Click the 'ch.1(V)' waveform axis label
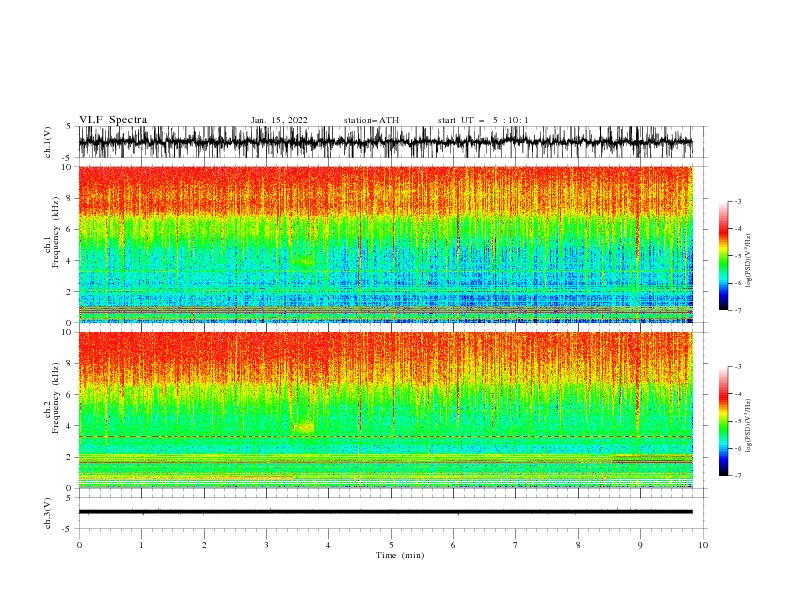This screenshot has height=612, width=792. pos(48,142)
